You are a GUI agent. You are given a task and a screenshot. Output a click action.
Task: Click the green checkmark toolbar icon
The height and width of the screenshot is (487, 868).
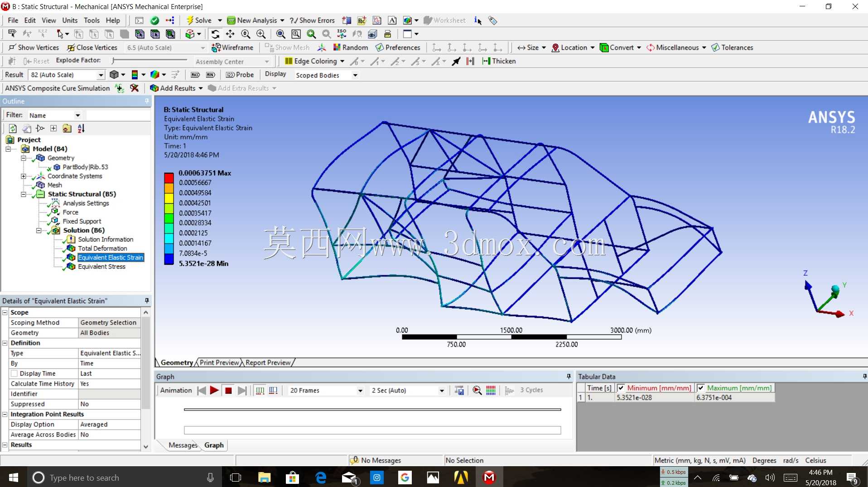coord(154,20)
